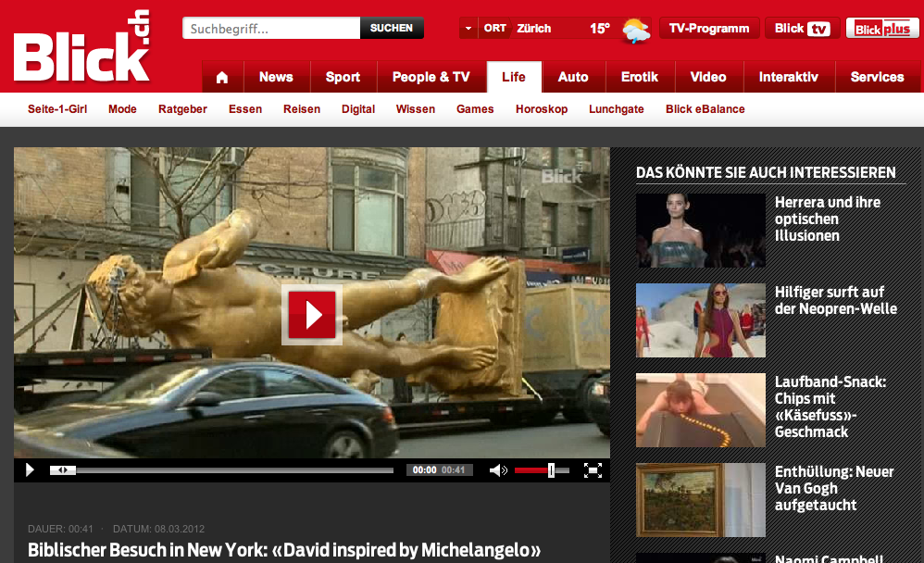Open the Interaktiv tab

pos(789,77)
